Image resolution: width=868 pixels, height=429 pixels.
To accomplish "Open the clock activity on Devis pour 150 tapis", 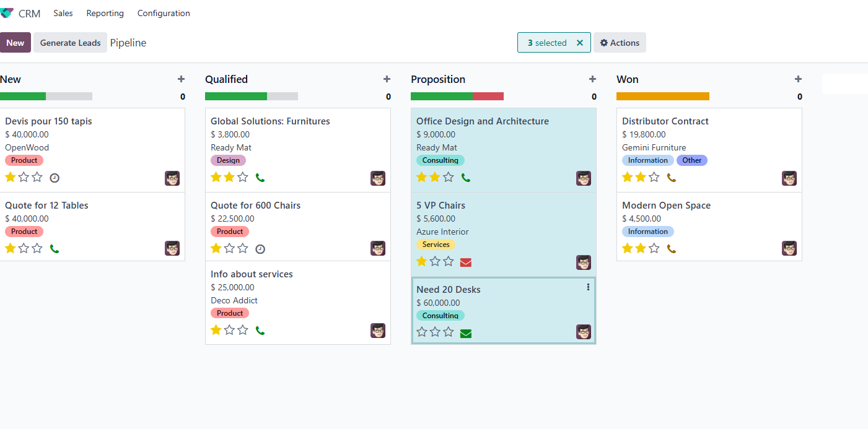I will (55, 178).
